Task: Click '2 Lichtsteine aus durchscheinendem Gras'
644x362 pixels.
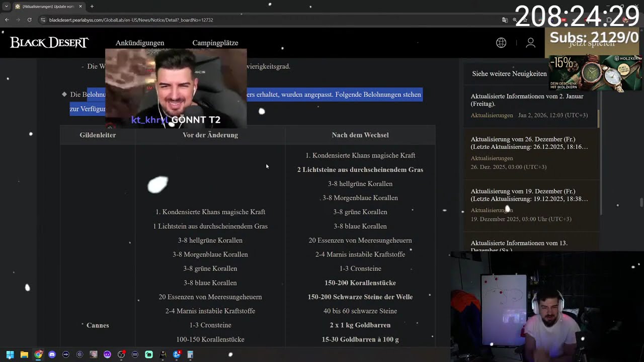Action: pos(360,169)
